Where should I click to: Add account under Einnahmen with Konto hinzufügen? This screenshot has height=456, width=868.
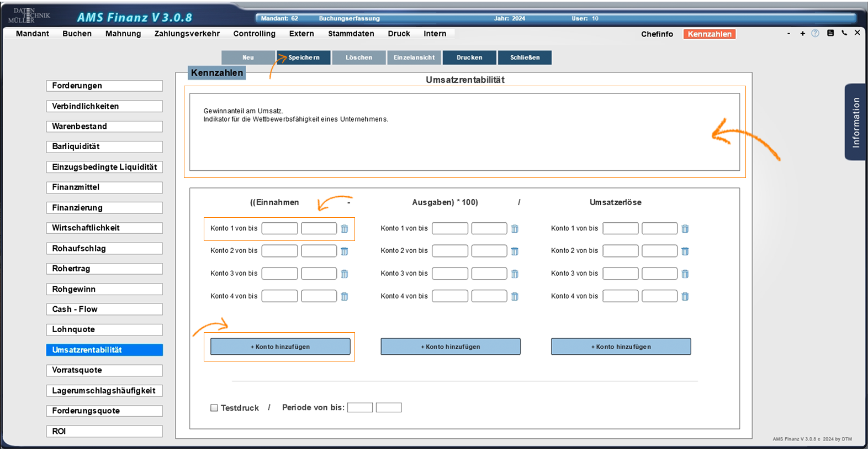coord(280,347)
